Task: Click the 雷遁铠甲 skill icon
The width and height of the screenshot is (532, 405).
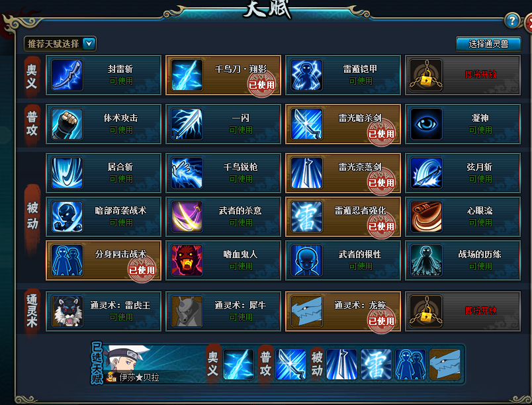Action: pos(306,75)
